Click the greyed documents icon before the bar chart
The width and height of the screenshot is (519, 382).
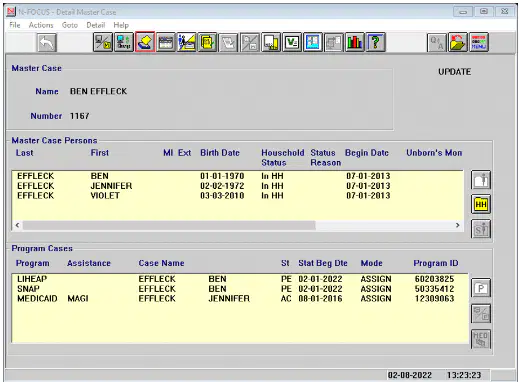[x=334, y=42]
